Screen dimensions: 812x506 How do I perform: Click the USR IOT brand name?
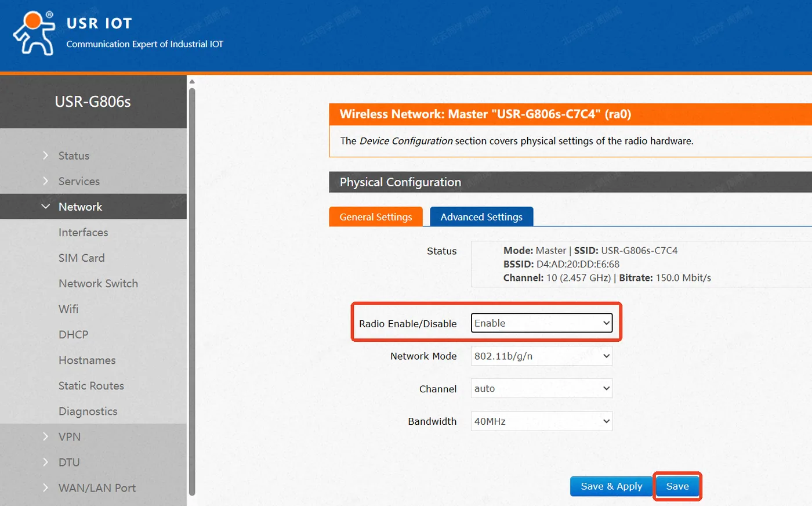coord(99,23)
